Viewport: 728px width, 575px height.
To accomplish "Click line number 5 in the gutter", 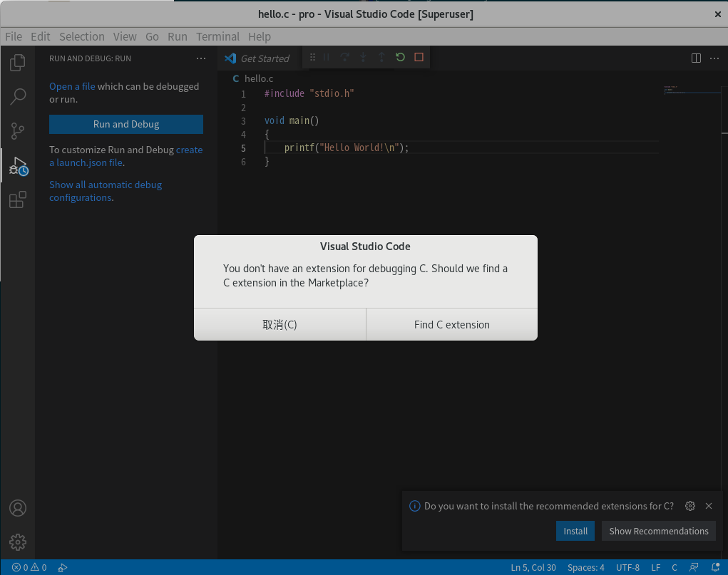I will pyautogui.click(x=243, y=148).
